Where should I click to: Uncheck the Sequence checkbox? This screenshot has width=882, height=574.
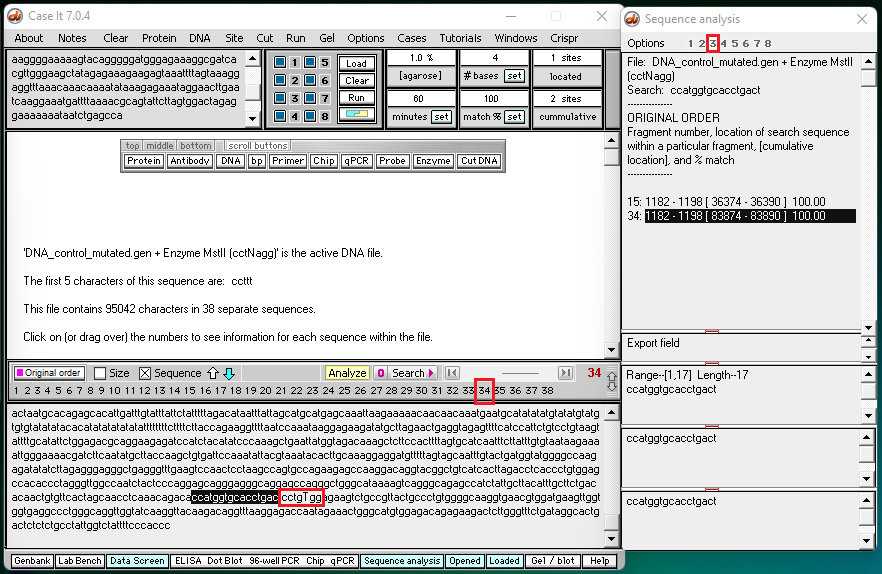(x=145, y=373)
